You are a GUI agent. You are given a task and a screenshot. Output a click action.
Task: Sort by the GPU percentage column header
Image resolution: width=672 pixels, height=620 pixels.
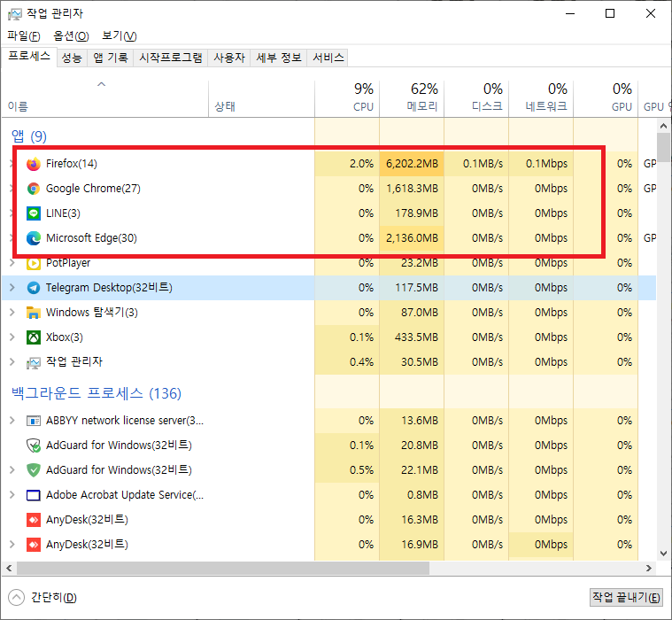(606, 98)
